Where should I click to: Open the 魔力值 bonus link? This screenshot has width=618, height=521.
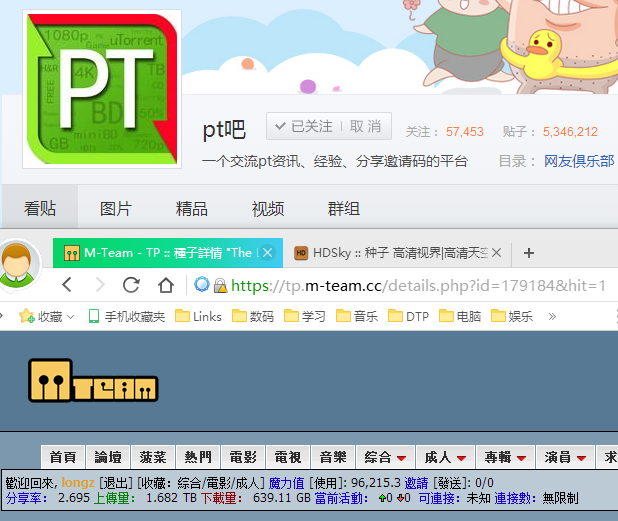(x=287, y=483)
